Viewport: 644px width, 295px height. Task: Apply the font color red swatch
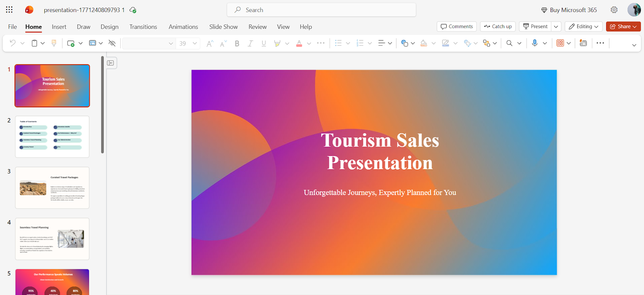299,43
